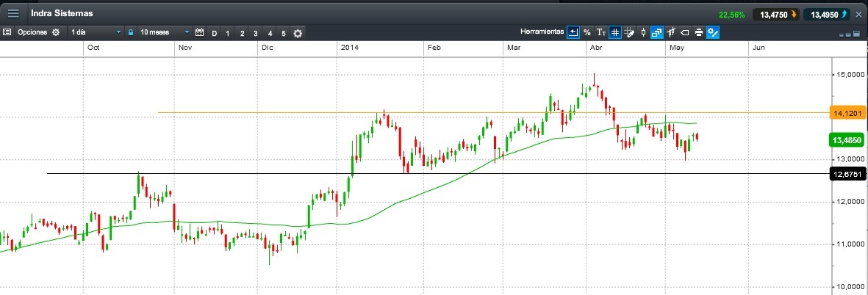Open the calendar date picker

coord(199,33)
